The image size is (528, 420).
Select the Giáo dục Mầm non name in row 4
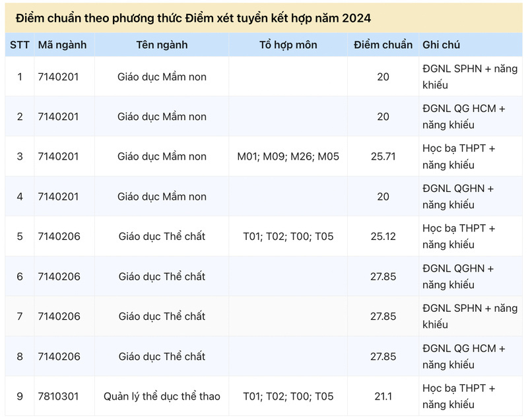tap(162, 196)
